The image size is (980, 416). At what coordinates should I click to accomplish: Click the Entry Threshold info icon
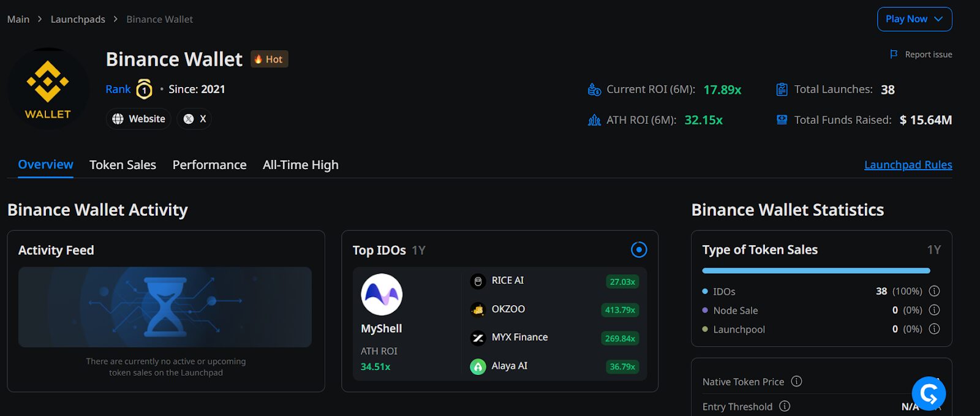coord(785,406)
